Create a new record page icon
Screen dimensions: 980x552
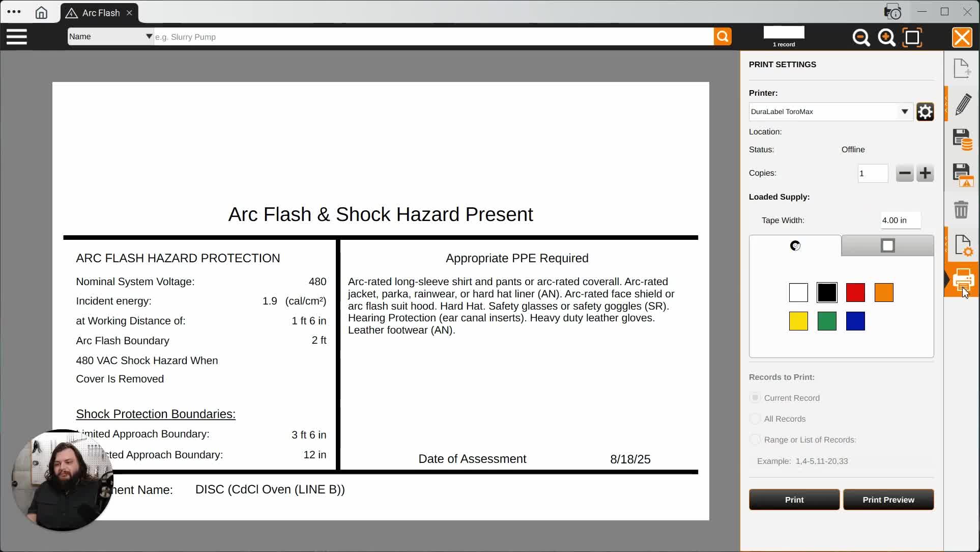click(962, 68)
